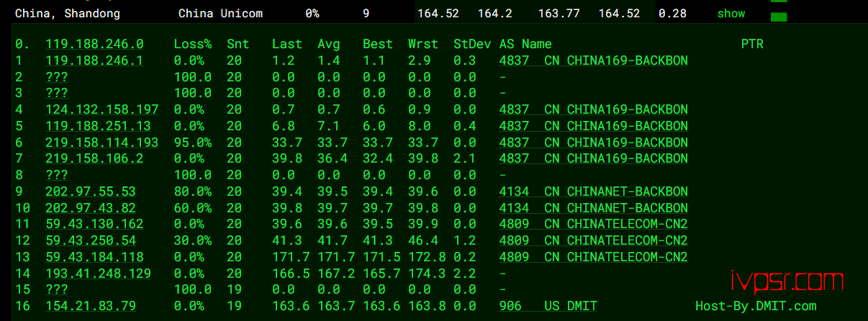
Task: Open AS link 906 US DMIT
Action: click(x=548, y=307)
